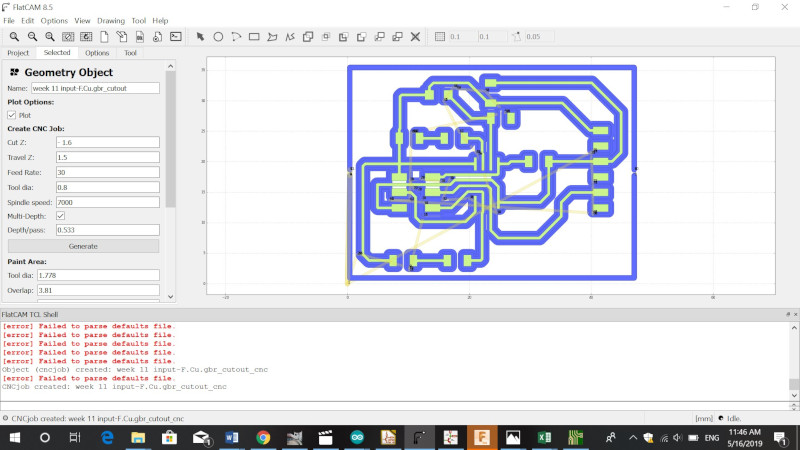Click the grid Y spacing field

[x=492, y=37]
